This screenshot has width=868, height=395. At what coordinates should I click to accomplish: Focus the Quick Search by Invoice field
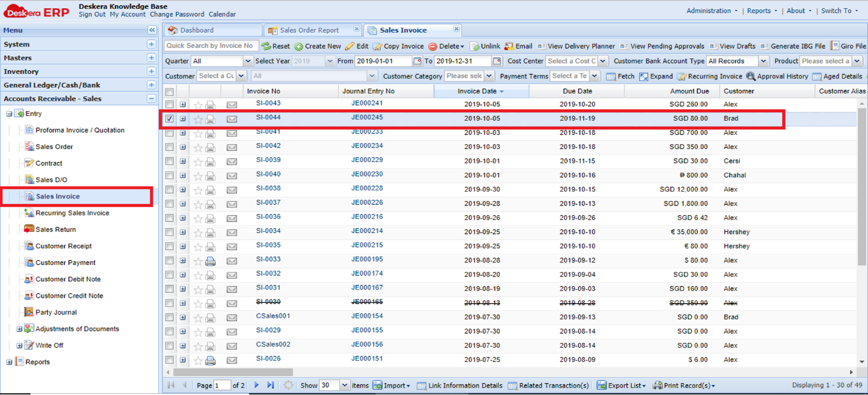tap(211, 46)
